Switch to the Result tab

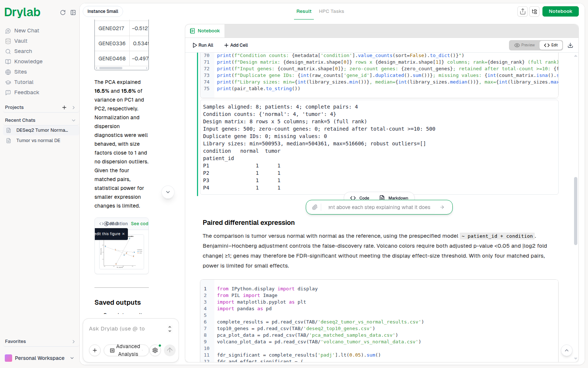304,11
